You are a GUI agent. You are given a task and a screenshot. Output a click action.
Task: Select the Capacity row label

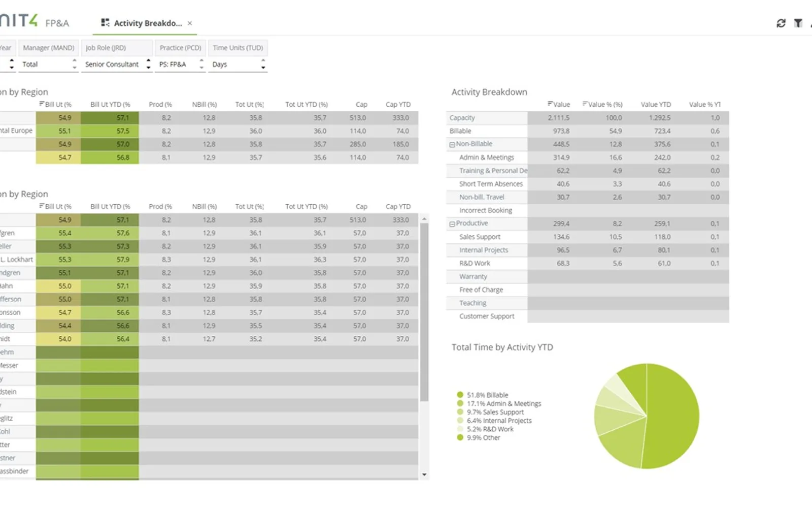tap(462, 118)
